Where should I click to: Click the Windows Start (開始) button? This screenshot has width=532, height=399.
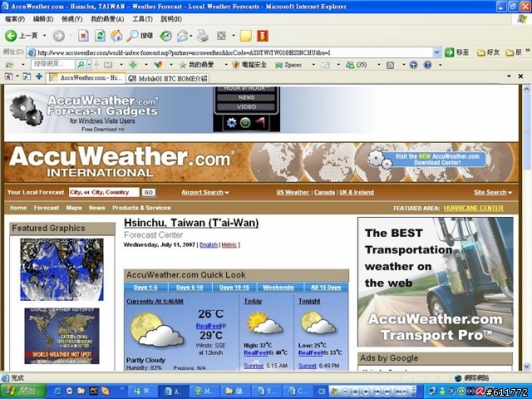22,392
